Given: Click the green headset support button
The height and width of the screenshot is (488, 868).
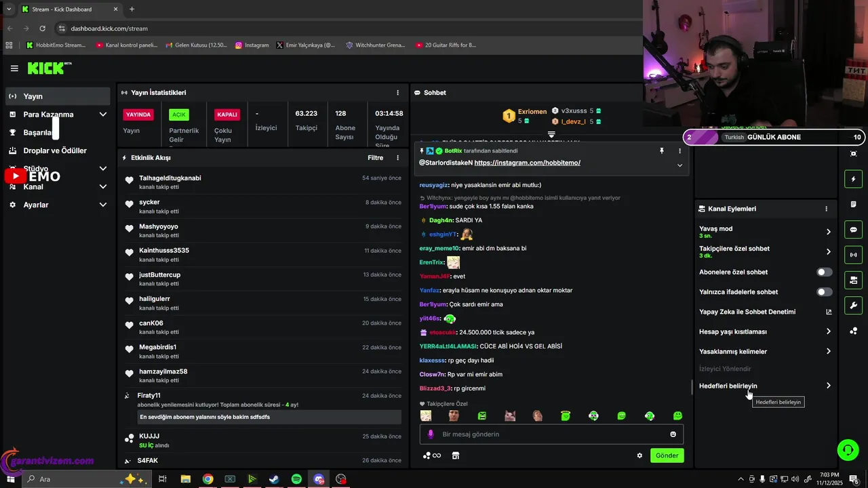Looking at the screenshot, I should [x=847, y=449].
